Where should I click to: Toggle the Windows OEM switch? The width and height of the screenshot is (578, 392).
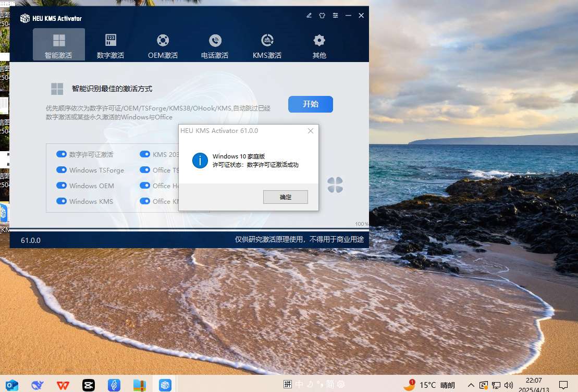[61, 186]
